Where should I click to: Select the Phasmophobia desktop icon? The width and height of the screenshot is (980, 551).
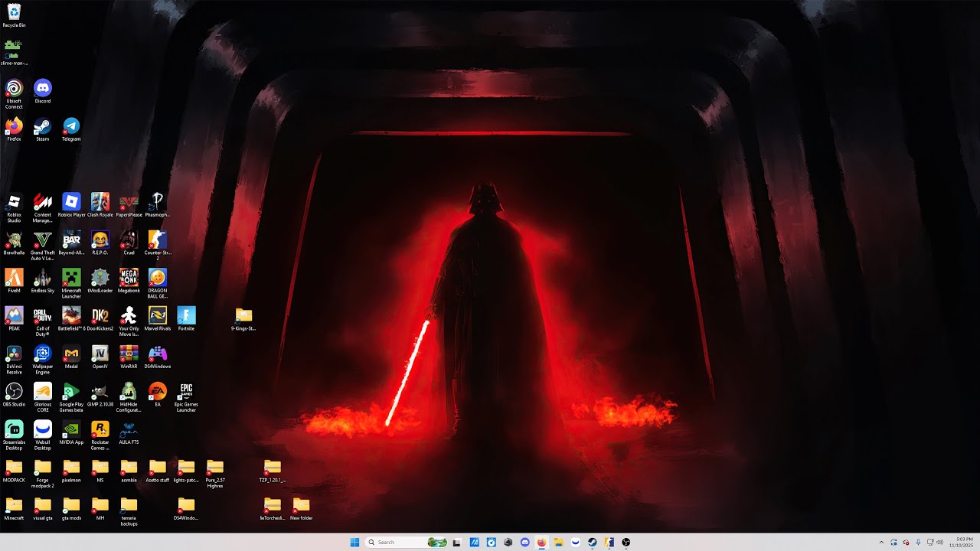point(158,205)
